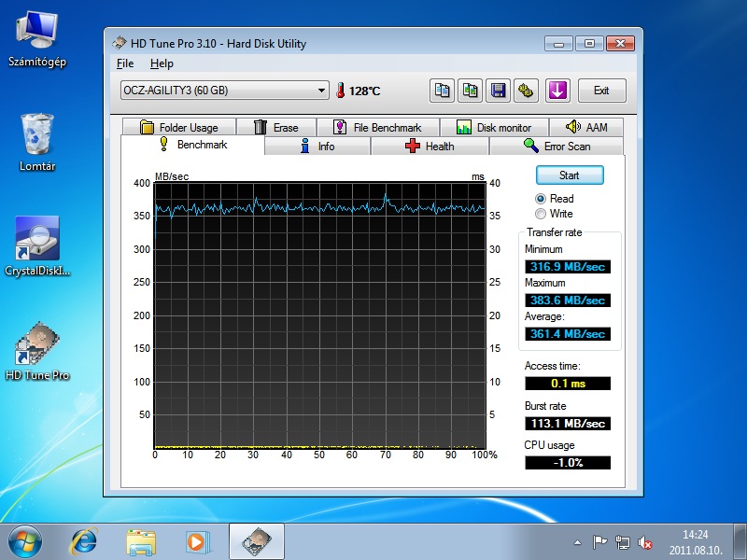
Task: Click inside the benchmark graph area
Action: pos(319,315)
